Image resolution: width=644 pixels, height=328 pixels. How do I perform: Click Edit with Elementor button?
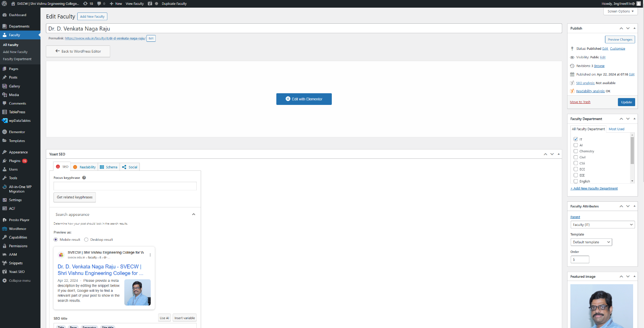click(x=304, y=99)
